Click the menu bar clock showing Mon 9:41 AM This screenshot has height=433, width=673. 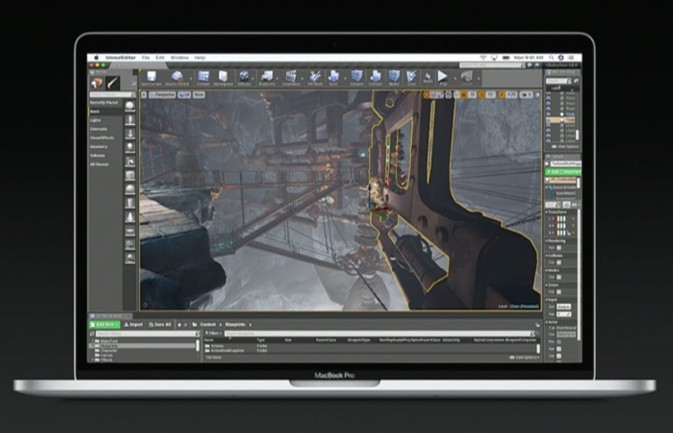coord(528,58)
